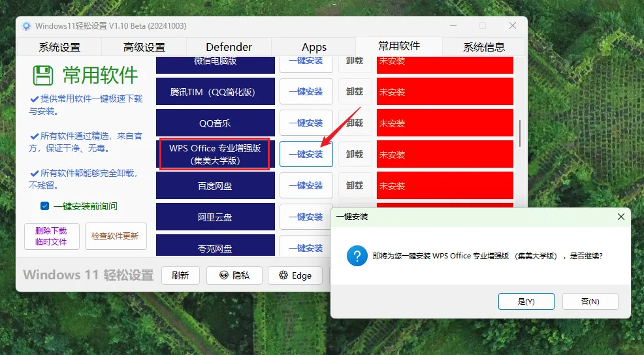
Task: Click 未安装 status for 百度网盘
Action: 445,185
